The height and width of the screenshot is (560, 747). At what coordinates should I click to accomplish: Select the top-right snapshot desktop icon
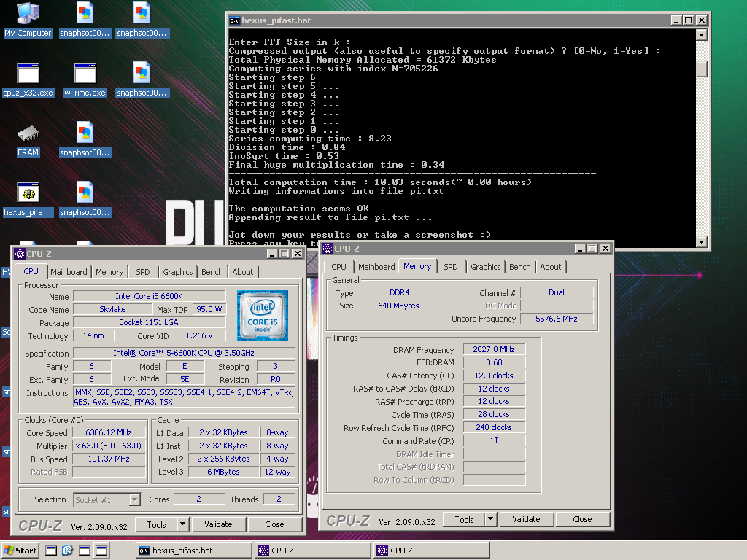pos(142,20)
